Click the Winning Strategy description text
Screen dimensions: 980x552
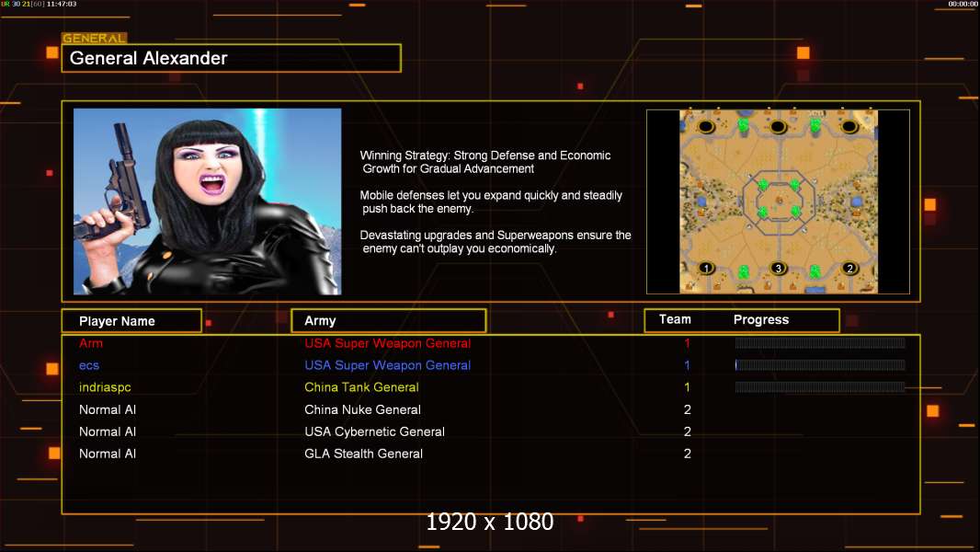coord(485,162)
